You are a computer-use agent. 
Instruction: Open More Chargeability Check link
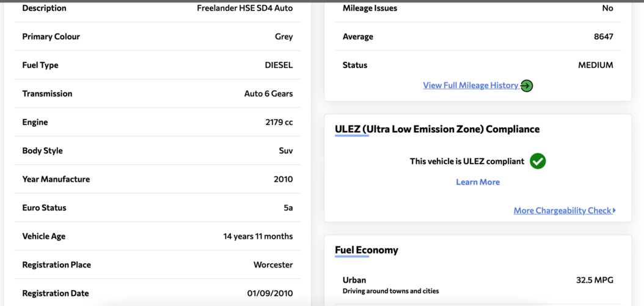click(x=563, y=211)
